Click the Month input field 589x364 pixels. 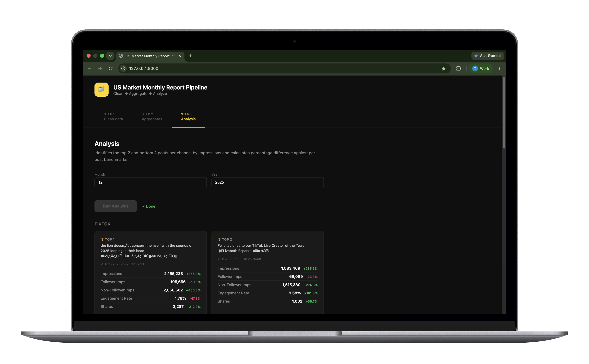(x=150, y=182)
